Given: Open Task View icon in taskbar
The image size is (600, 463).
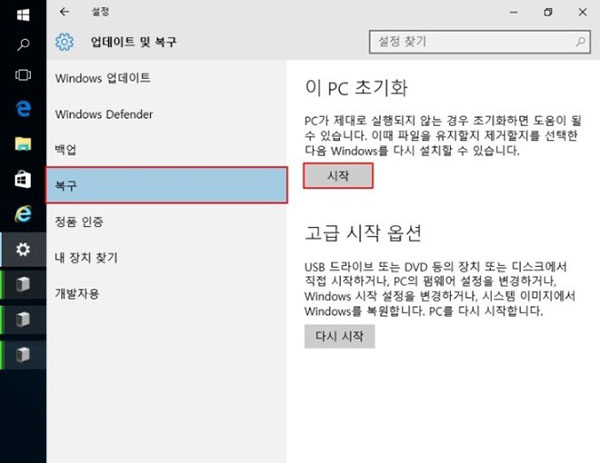Looking at the screenshot, I should point(23,75).
